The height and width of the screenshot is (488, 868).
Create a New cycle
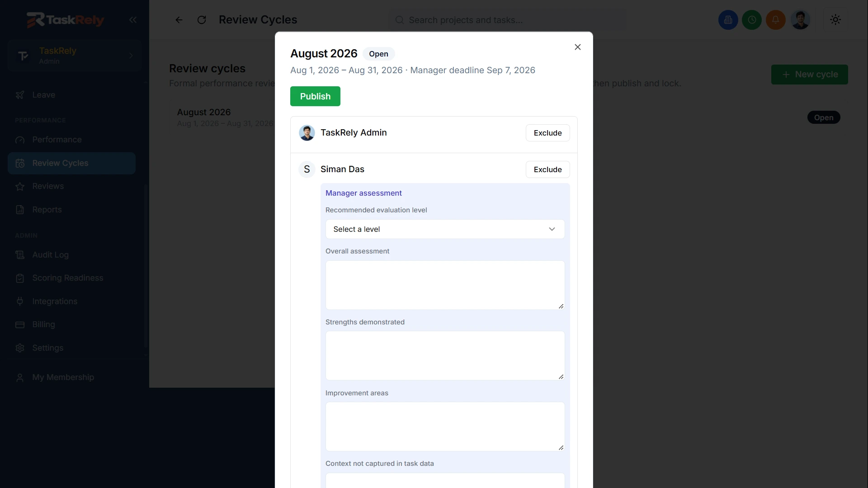point(809,75)
